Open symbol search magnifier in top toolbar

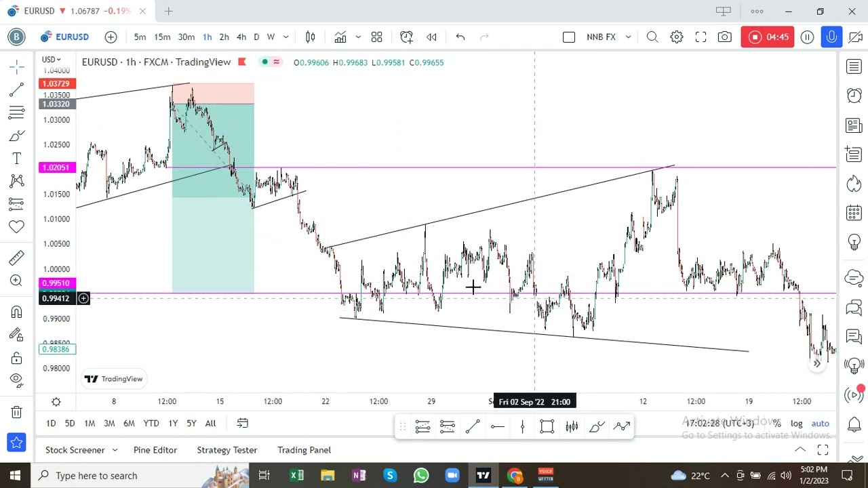click(x=652, y=37)
